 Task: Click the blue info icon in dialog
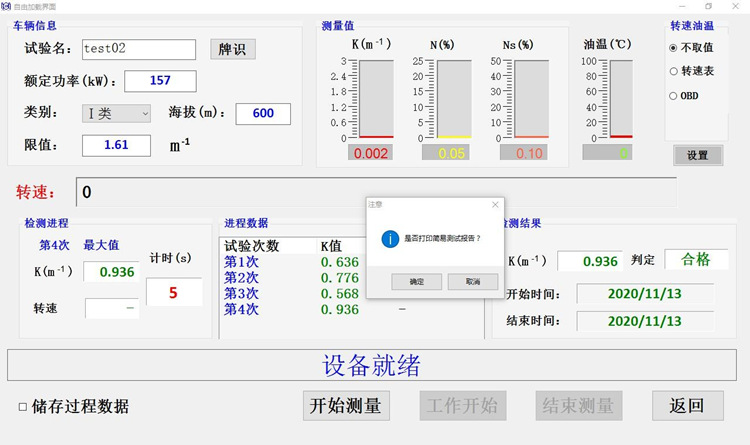(x=390, y=238)
